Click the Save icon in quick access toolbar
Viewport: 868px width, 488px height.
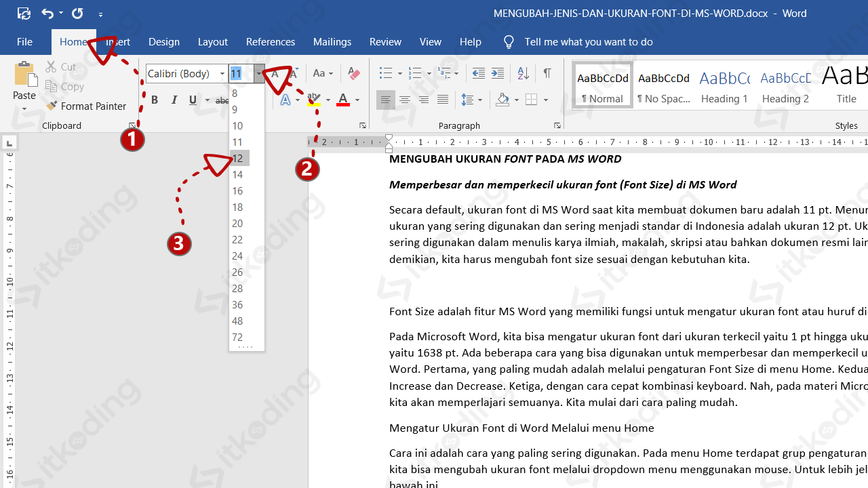[x=24, y=14]
